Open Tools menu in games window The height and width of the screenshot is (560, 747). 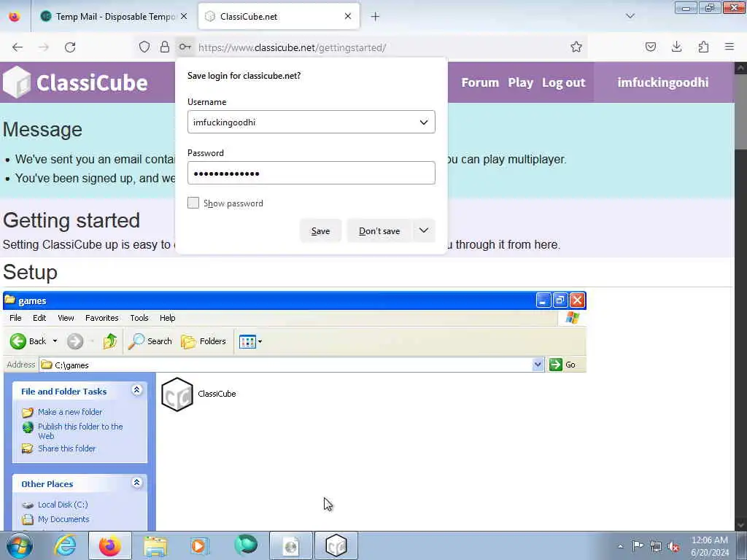click(139, 318)
